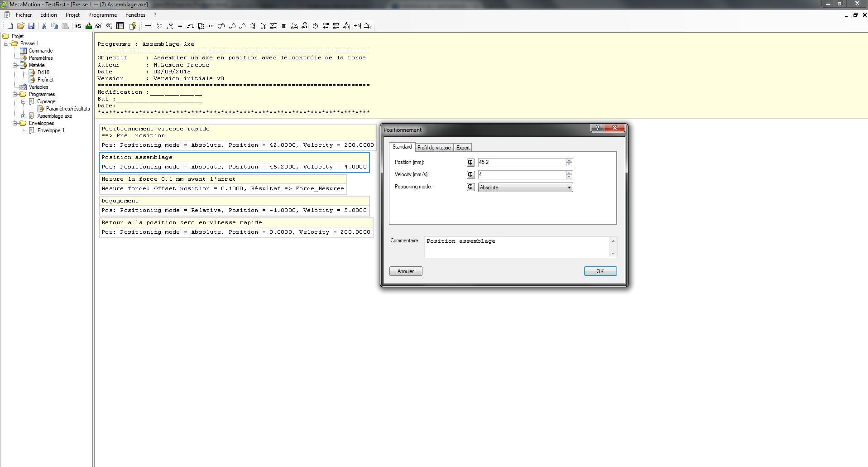Collapse the Clipsage program node
This screenshot has height=467, width=868.
pyautogui.click(x=24, y=101)
